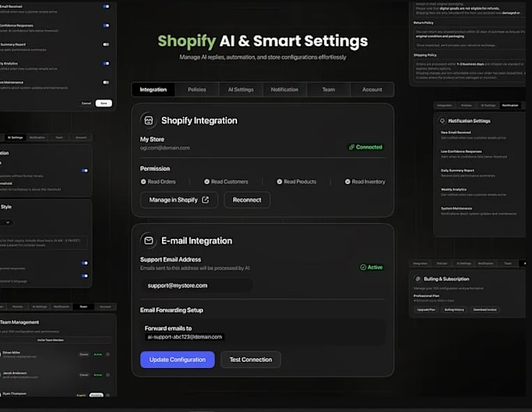This screenshot has width=532, height=412.
Task: Click the external-link icon in Manage in Shopify
Action: tap(205, 200)
